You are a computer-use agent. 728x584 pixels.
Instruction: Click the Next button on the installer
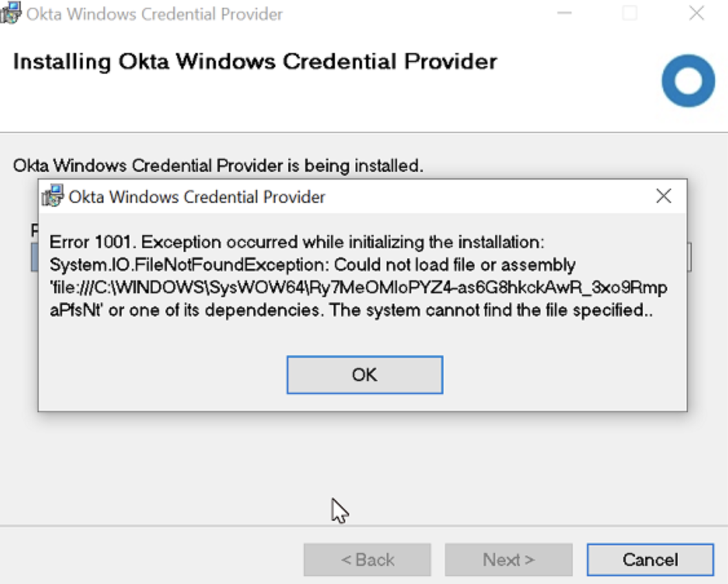(508, 559)
